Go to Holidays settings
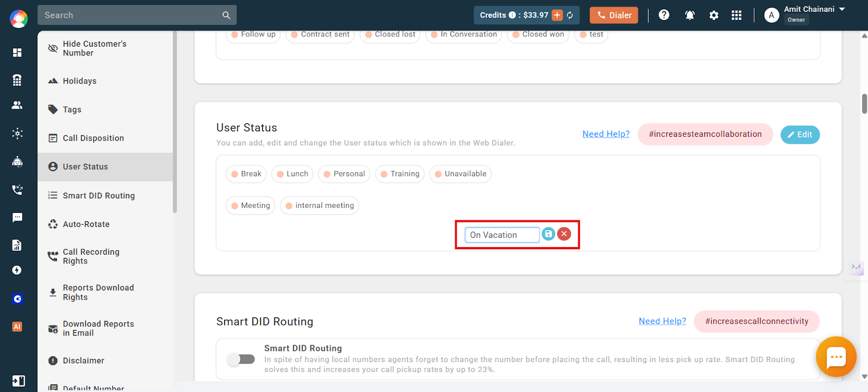This screenshot has height=392, width=868. point(105,81)
